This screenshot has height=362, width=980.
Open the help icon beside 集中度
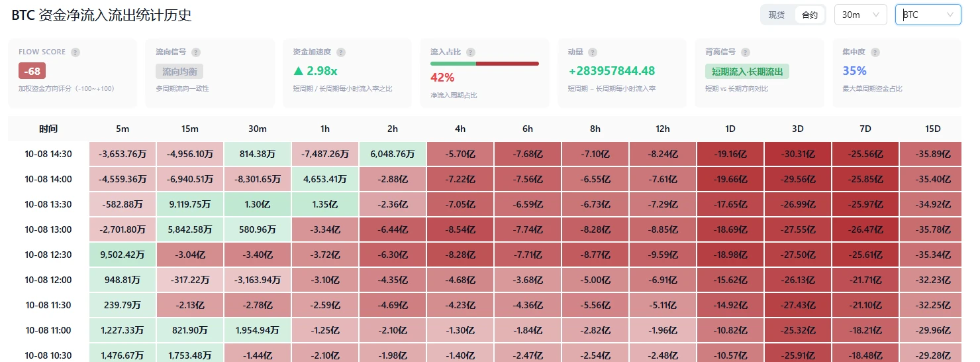(875, 52)
